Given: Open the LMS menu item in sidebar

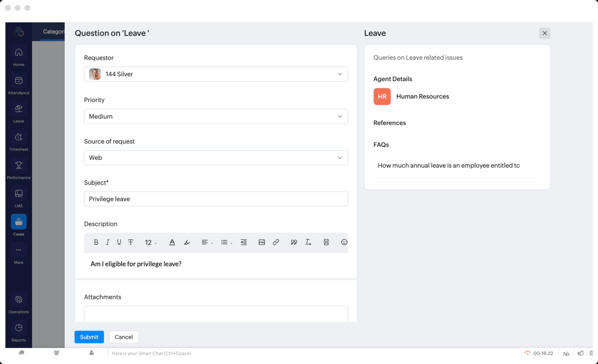Looking at the screenshot, I should pos(18,194).
